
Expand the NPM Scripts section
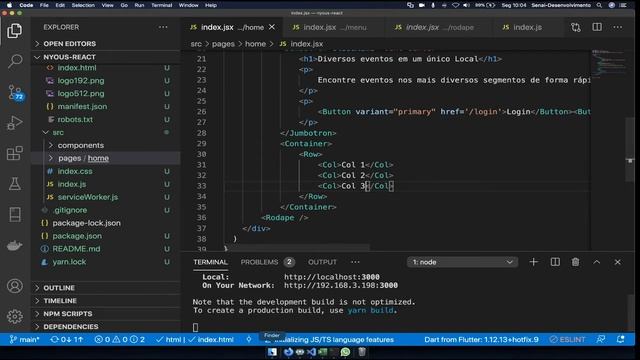point(106,313)
